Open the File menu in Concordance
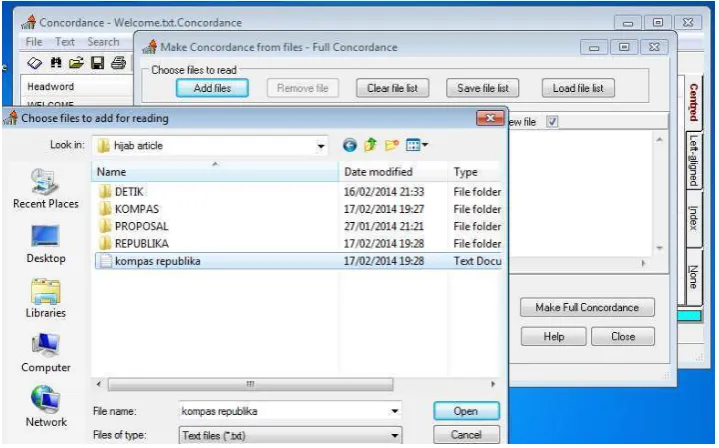 click(x=34, y=42)
